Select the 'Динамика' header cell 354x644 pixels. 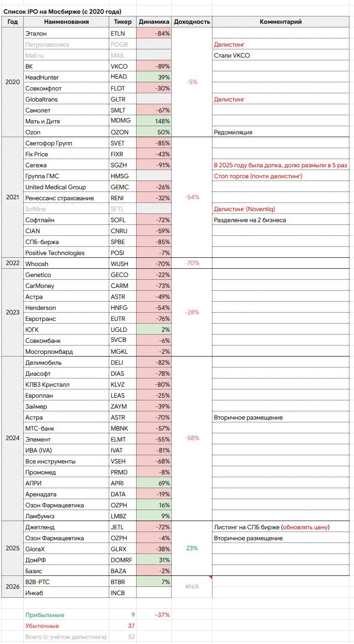[x=154, y=22]
